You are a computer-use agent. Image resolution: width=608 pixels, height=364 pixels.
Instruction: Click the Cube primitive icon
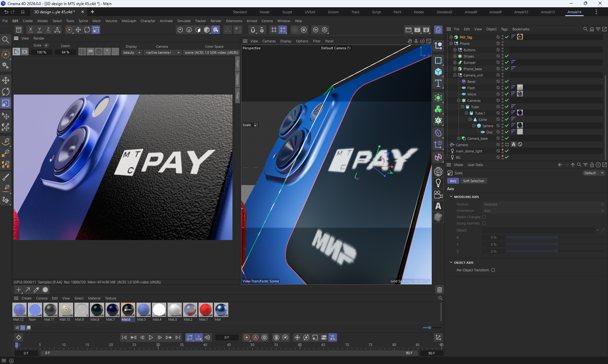click(438, 72)
